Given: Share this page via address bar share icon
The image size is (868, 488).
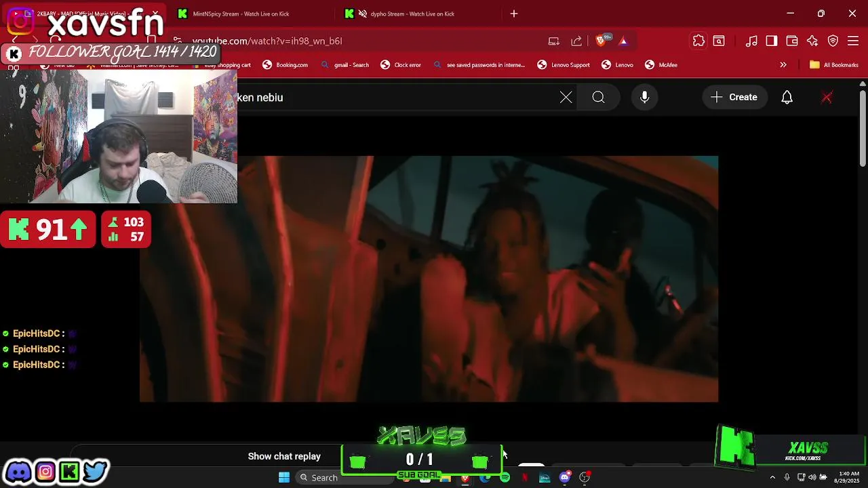Looking at the screenshot, I should (x=576, y=41).
